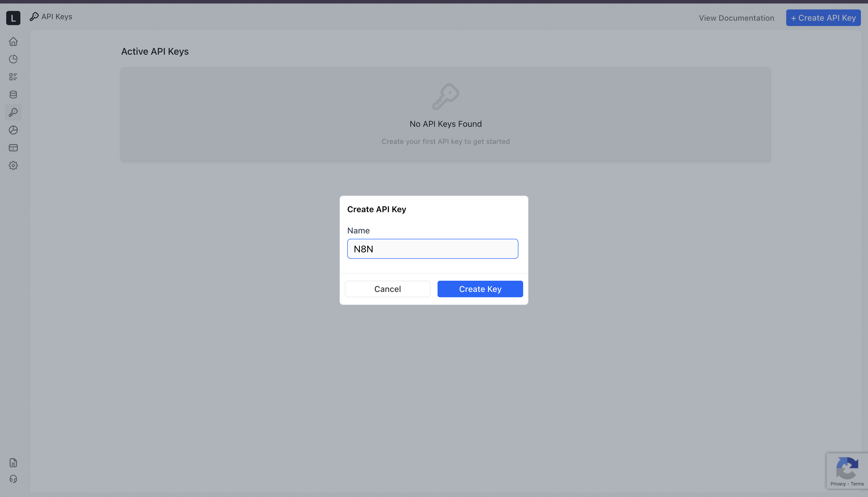Click the reCAPTCHA Terms link

[857, 484]
